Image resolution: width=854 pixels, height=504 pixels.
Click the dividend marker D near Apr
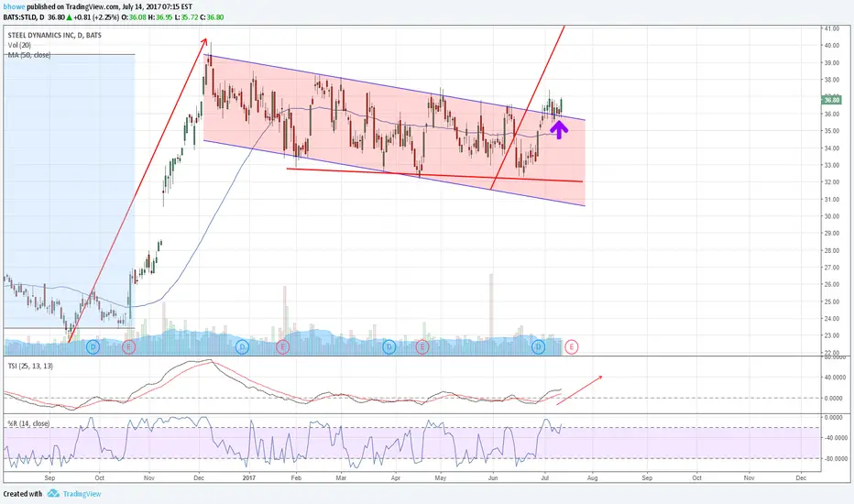(x=389, y=346)
